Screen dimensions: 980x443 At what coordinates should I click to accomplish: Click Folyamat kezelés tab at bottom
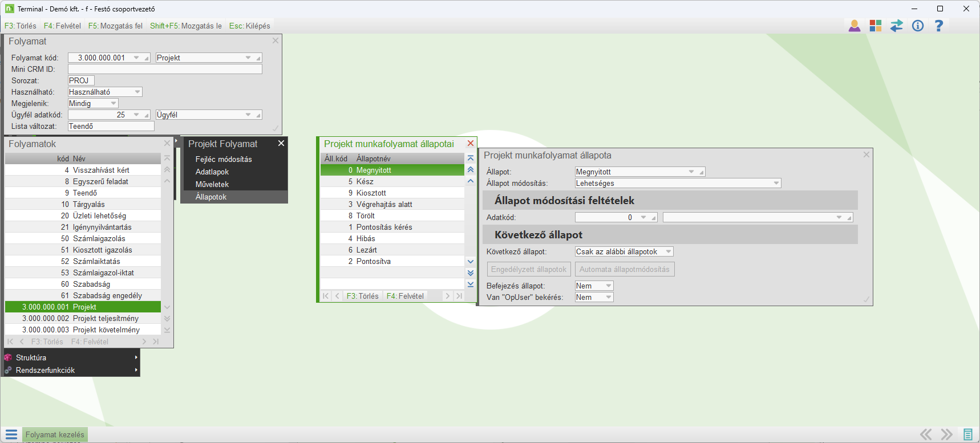[55, 434]
